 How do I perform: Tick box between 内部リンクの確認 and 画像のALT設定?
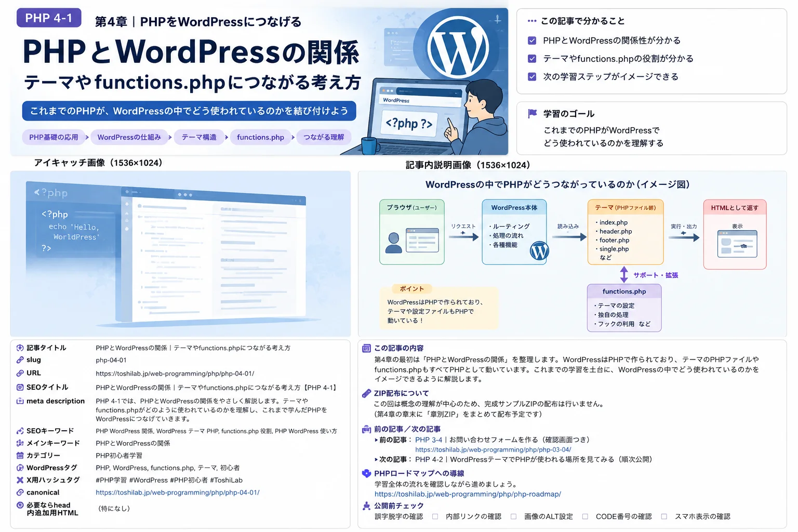point(513,516)
